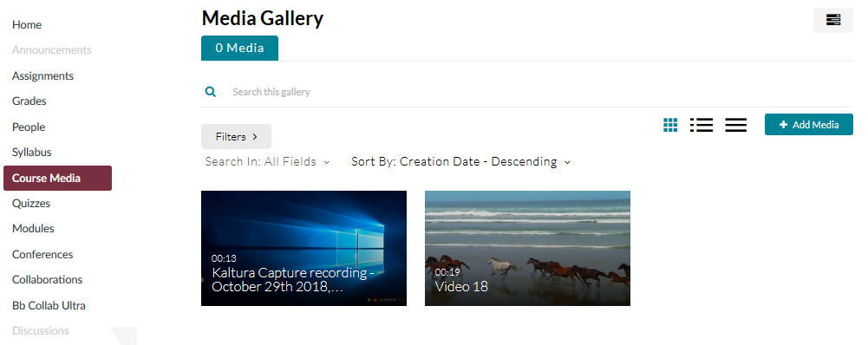Viewport: 868px width, 345px height.
Task: Open the gallery actions menu icon
Action: pyautogui.click(x=832, y=21)
